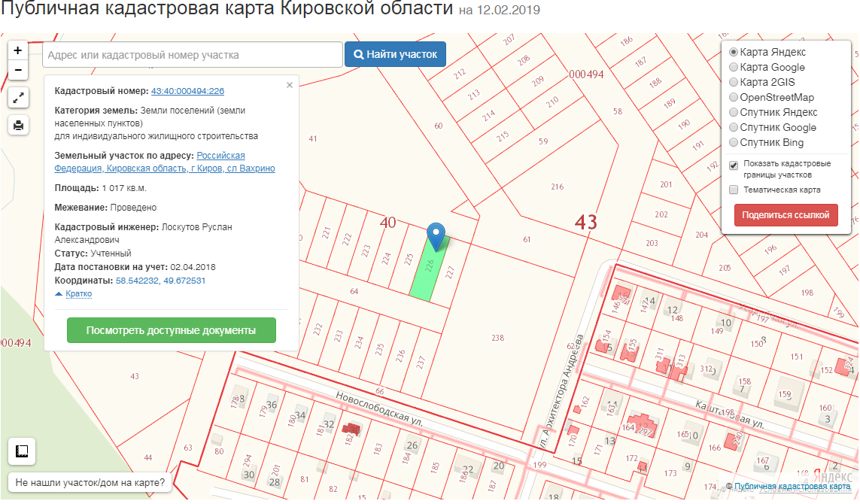Close the parcel info popup
The height and width of the screenshot is (504, 860).
point(290,85)
